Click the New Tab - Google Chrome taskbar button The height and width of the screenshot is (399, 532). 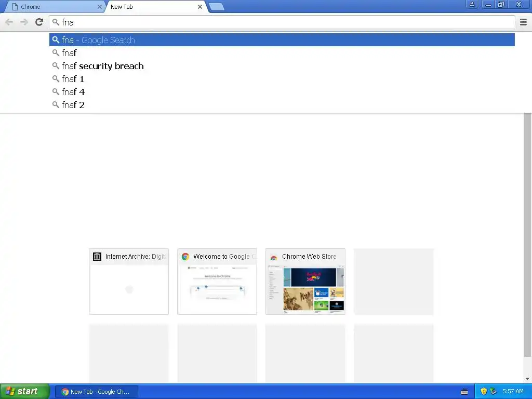96,392
